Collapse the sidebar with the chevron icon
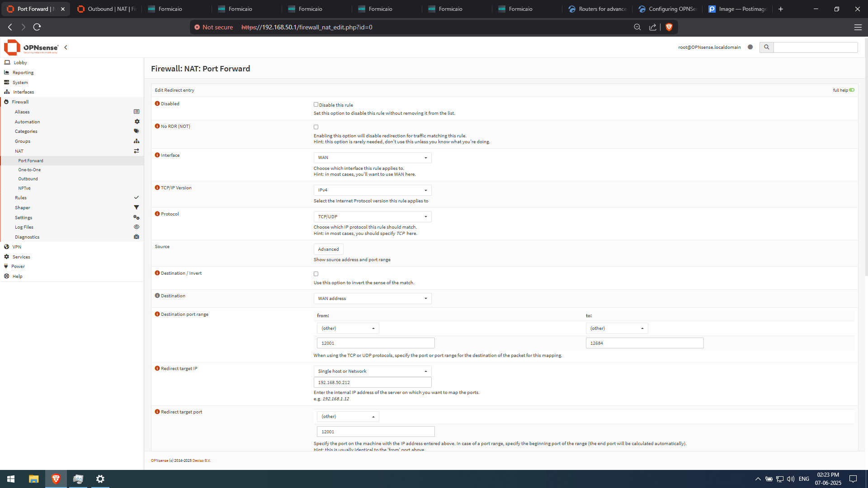 click(x=66, y=47)
